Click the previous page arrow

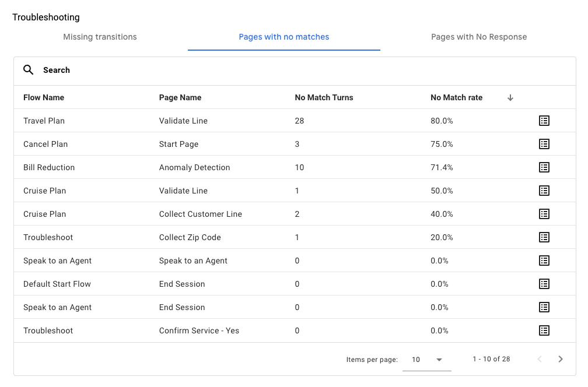(x=540, y=359)
